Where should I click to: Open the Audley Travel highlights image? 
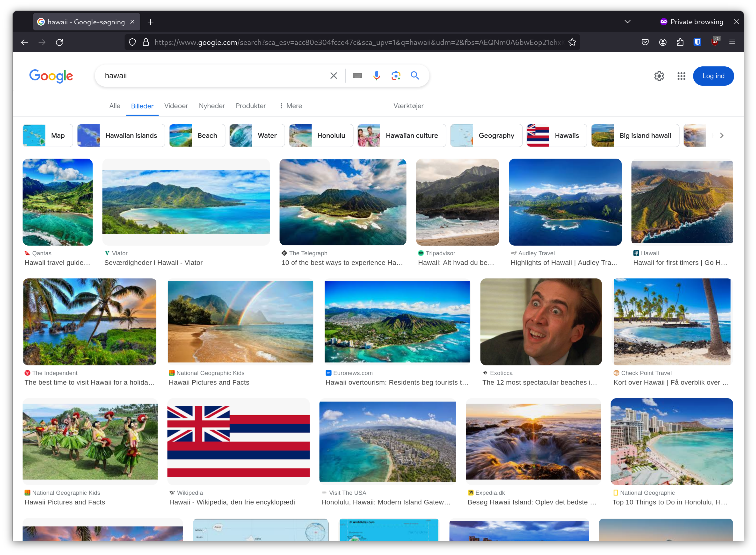(565, 202)
